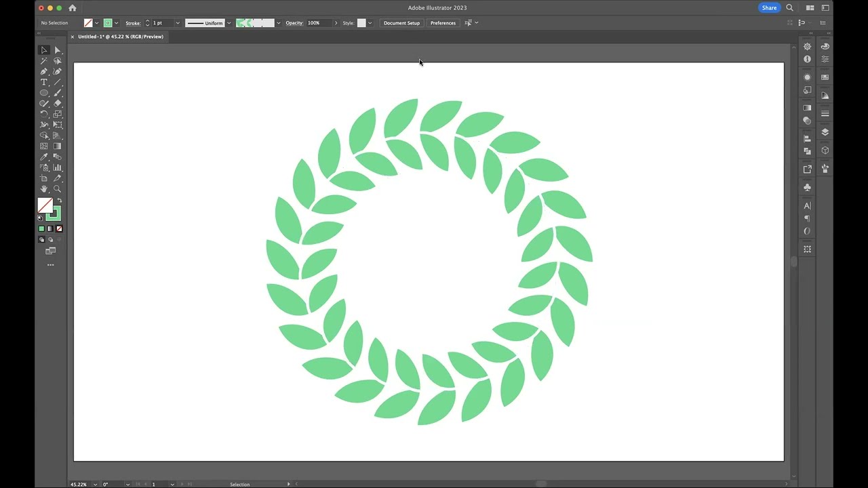Image resolution: width=868 pixels, height=488 pixels.
Task: Set None mode under swatches
Action: pos(59,229)
